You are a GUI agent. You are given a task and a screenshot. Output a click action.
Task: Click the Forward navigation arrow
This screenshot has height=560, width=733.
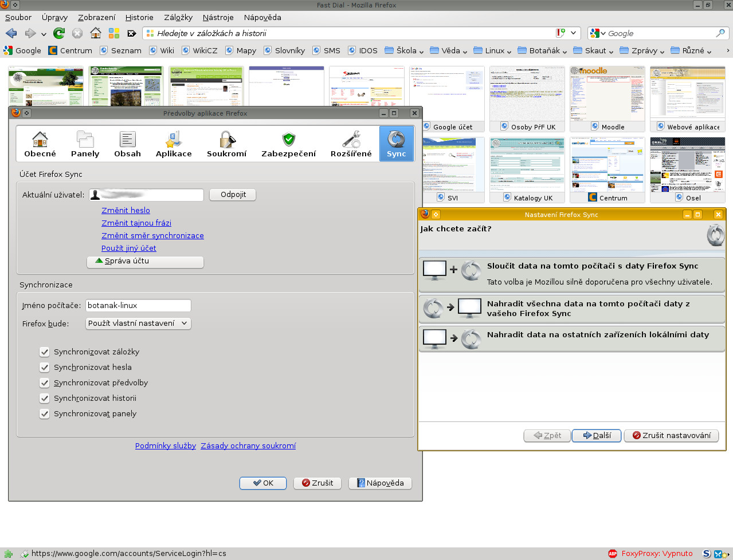pos(30,33)
